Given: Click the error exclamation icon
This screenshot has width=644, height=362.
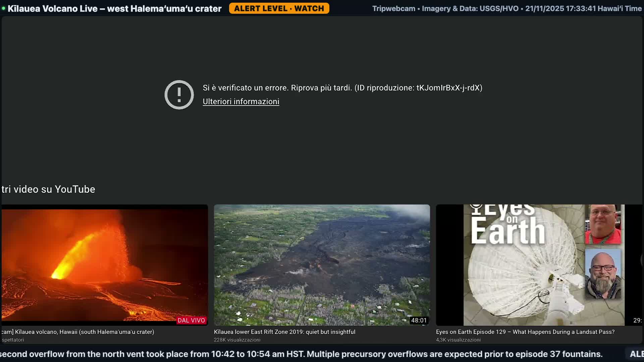Looking at the screenshot, I should 179,95.
